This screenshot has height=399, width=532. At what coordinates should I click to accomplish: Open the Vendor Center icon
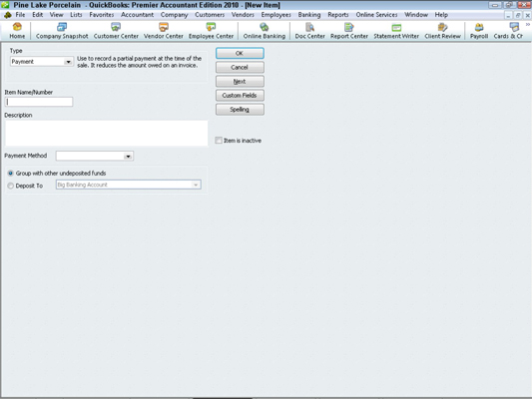[164, 31]
